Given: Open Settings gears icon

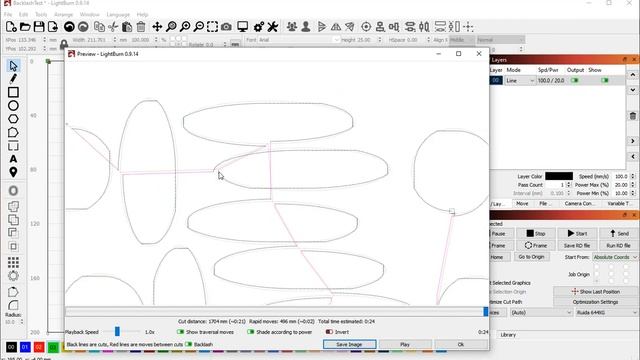Looking at the screenshot, I should click(x=259, y=27).
